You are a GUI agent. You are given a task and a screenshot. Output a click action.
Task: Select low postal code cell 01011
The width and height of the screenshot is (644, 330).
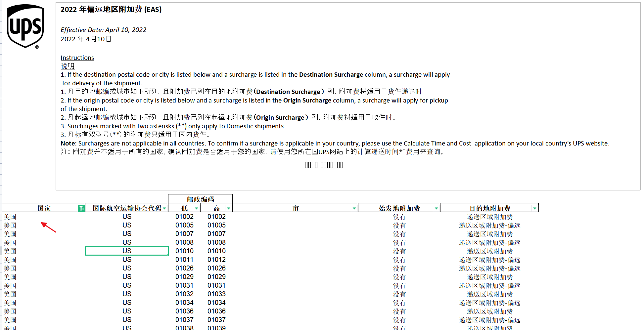(184, 260)
